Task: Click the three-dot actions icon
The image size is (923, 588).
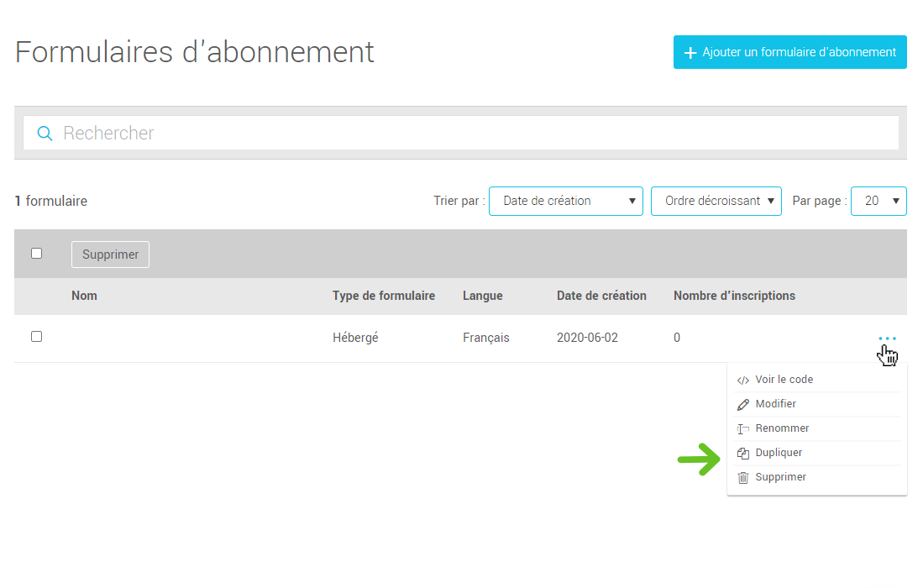Action: pyautogui.click(x=887, y=339)
